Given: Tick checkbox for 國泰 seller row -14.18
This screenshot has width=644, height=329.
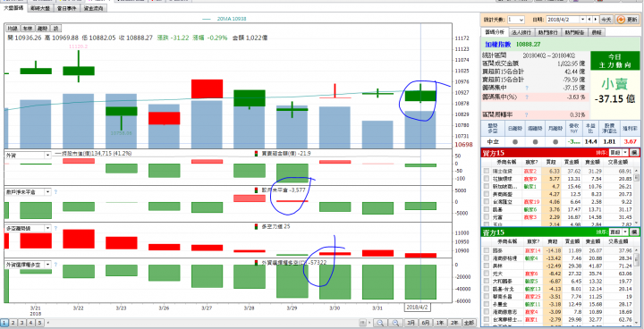Looking at the screenshot, I should click(487, 250).
